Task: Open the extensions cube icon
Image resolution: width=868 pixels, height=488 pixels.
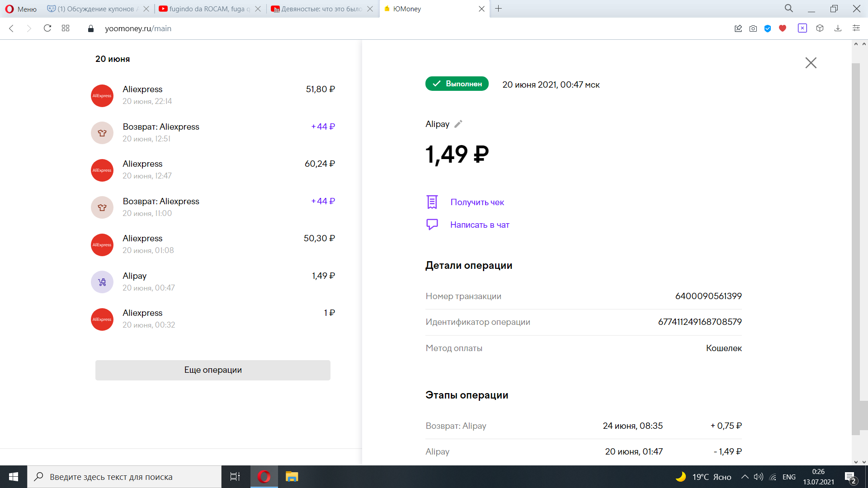Action: [820, 28]
